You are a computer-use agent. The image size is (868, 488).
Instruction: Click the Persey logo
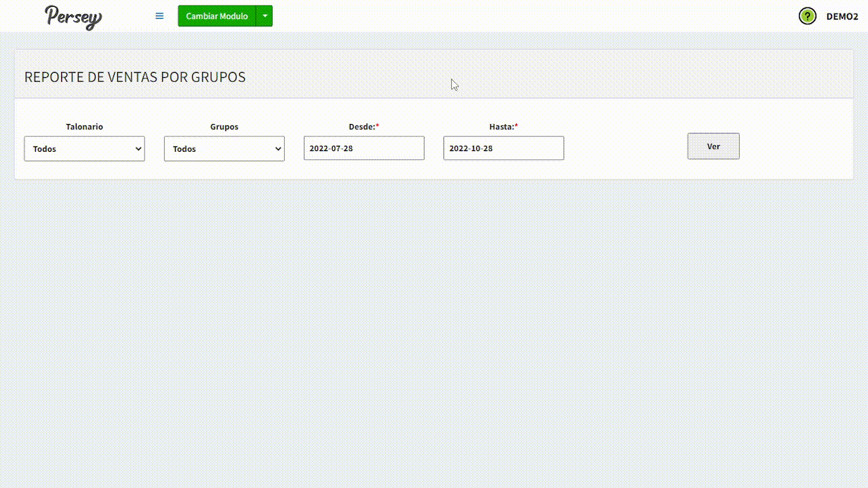tap(73, 17)
